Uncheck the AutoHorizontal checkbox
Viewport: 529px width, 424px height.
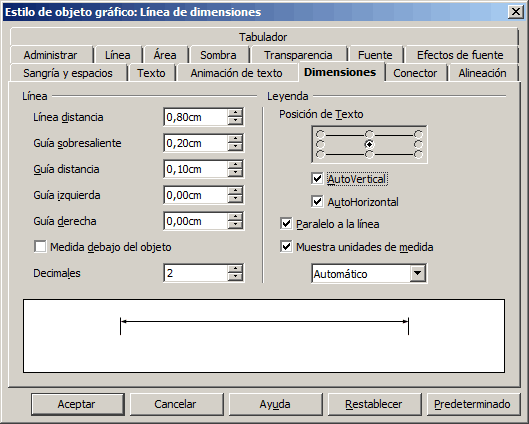tap(317, 202)
